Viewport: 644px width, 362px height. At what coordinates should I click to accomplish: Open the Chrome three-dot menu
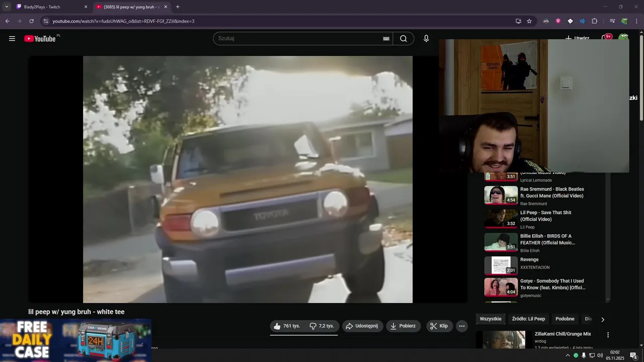(637, 21)
